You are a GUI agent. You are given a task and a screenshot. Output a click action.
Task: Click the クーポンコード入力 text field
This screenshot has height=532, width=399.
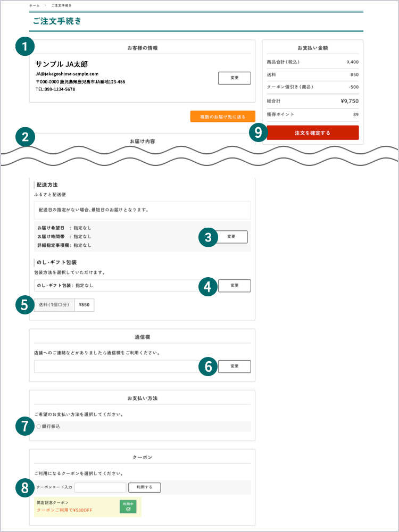(x=100, y=487)
